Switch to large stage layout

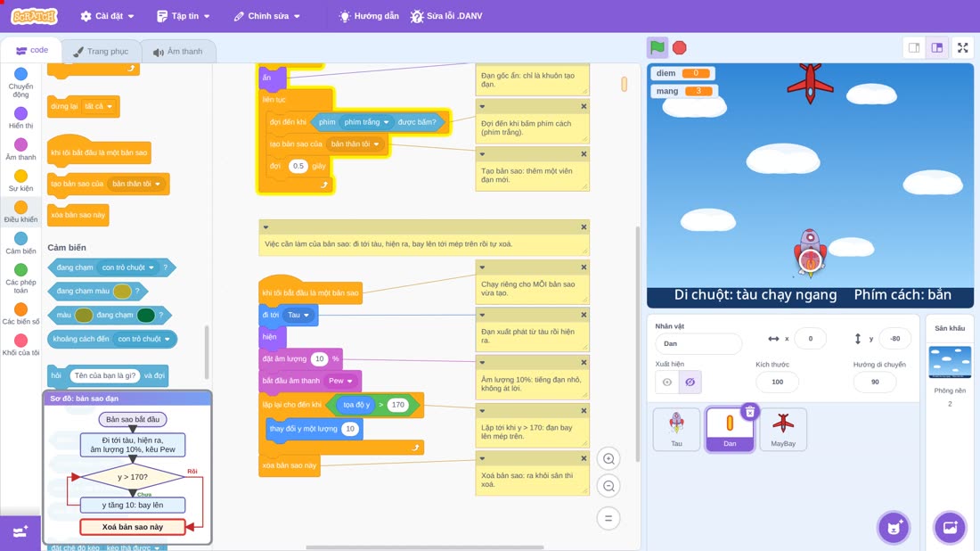pyautogui.click(x=937, y=47)
